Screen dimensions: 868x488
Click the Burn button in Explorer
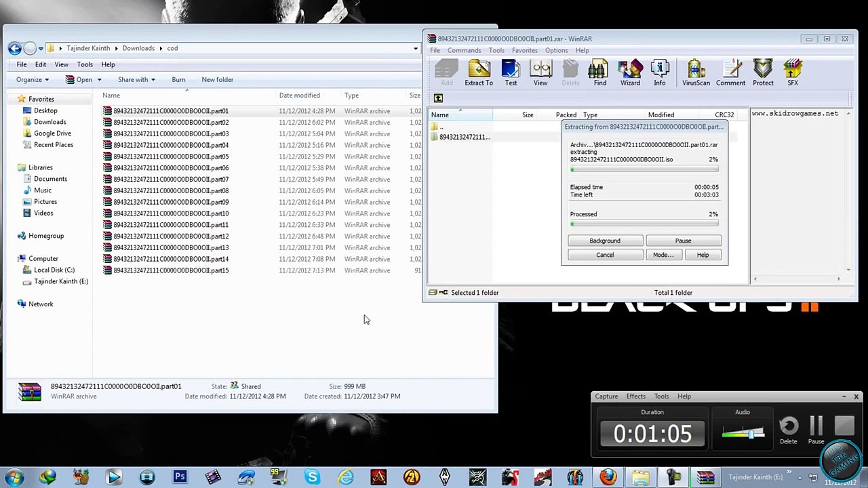(178, 80)
